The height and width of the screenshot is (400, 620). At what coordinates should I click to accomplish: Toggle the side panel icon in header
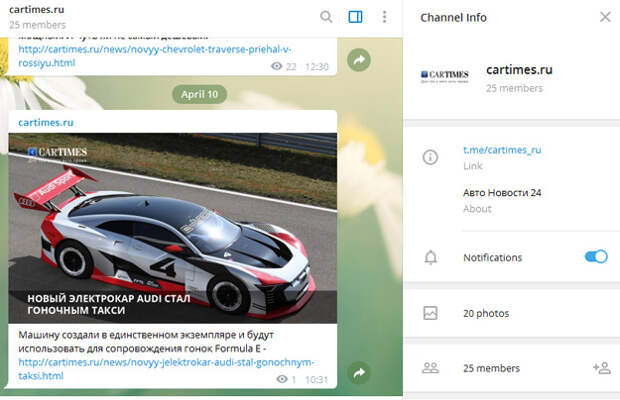[355, 17]
